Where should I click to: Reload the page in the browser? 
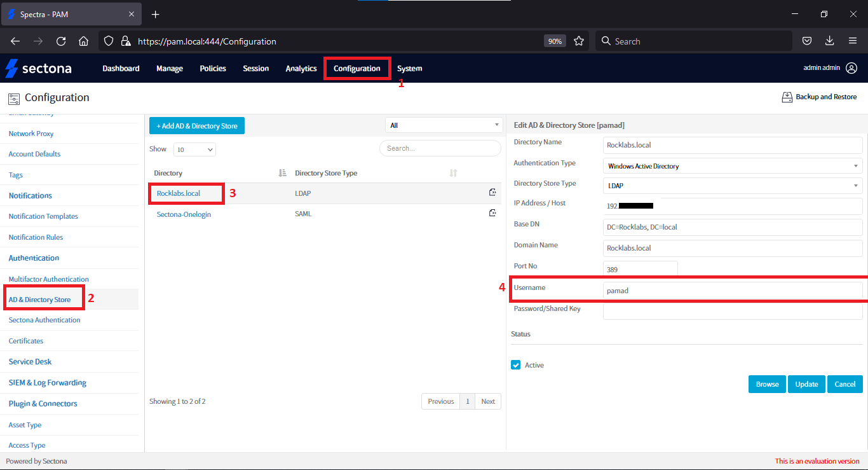[x=61, y=41]
